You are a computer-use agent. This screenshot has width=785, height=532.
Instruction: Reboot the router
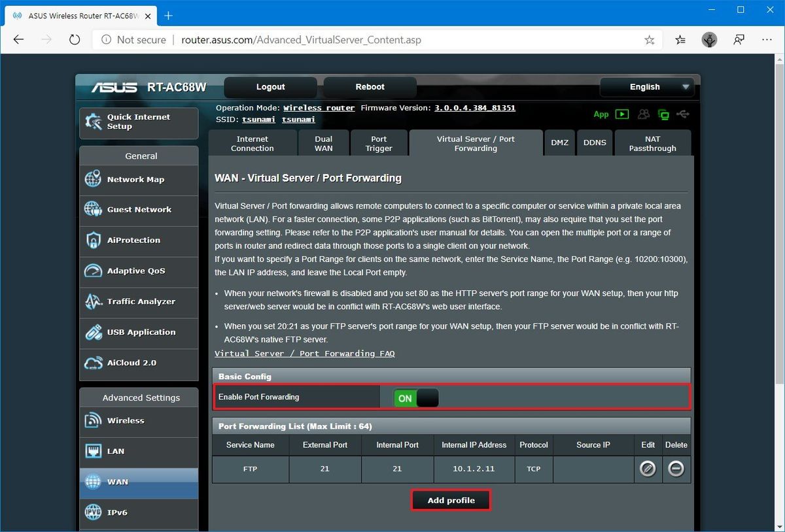(x=370, y=86)
